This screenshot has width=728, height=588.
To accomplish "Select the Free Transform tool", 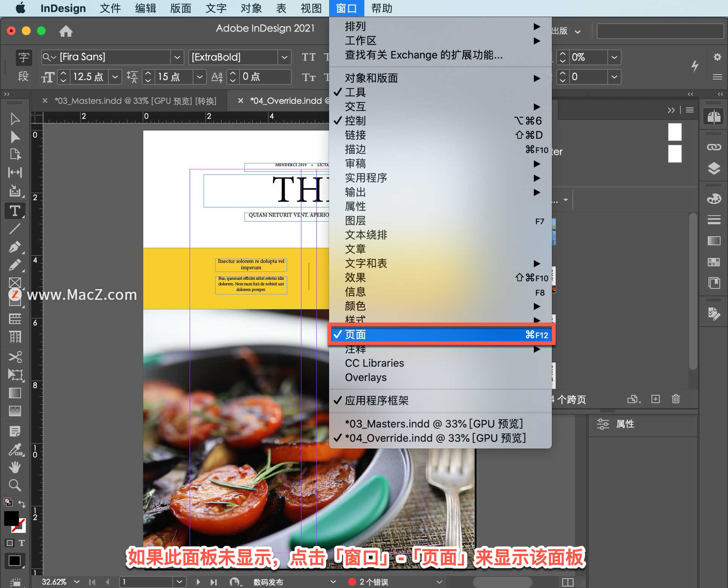I will point(15,375).
